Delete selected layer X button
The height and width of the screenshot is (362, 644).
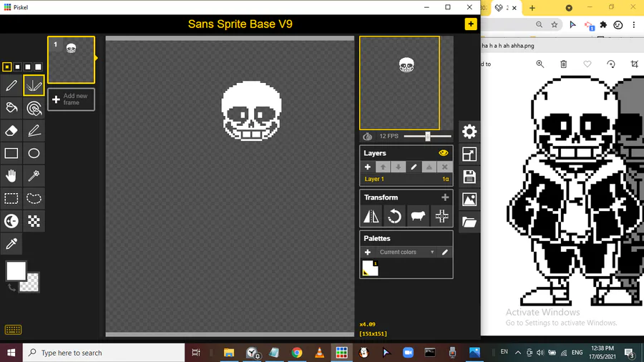445,167
